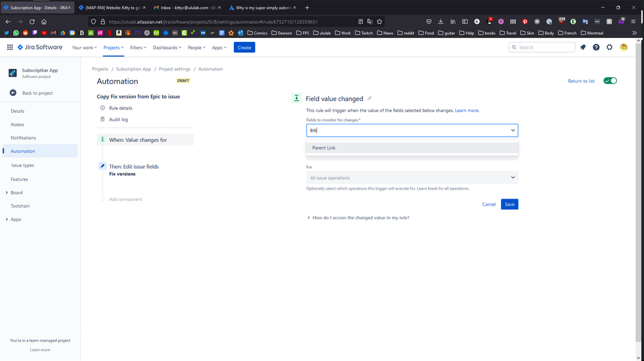Open the People dropdown menu
Screen dimensions: 644x361
(x=197, y=48)
